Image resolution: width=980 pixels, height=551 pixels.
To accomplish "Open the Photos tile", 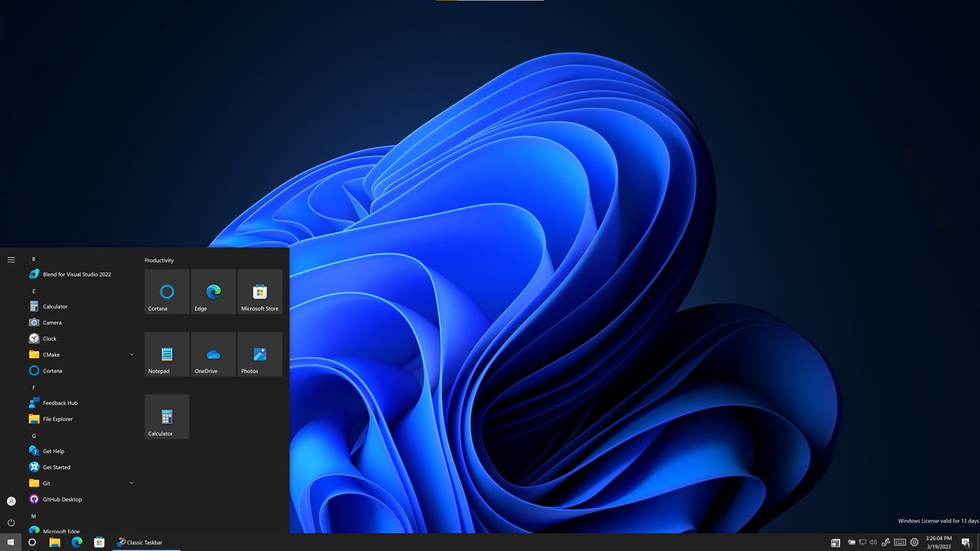I will coord(259,354).
